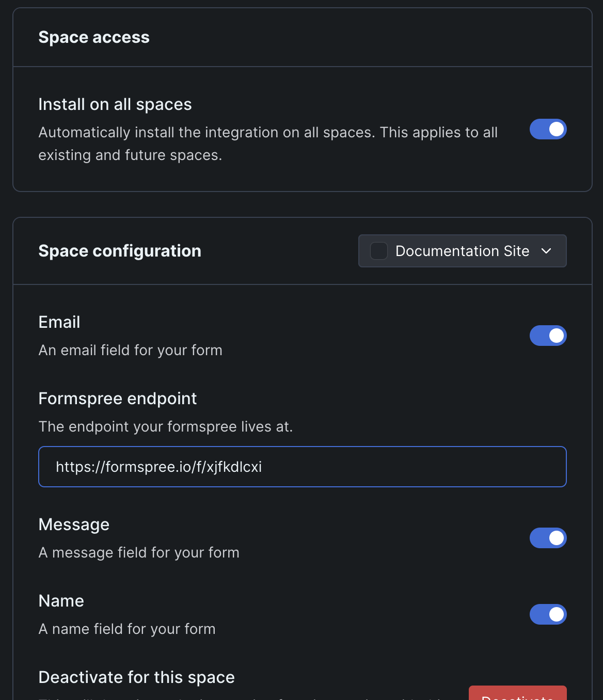The image size is (603, 700).
Task: Expand the chevron next to Documentation Site
Action: [547, 251]
